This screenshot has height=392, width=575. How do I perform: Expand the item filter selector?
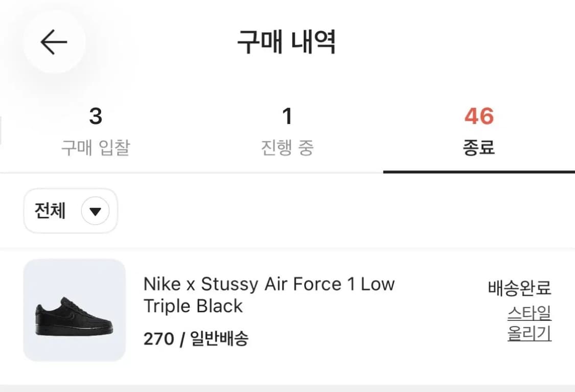[70, 211]
